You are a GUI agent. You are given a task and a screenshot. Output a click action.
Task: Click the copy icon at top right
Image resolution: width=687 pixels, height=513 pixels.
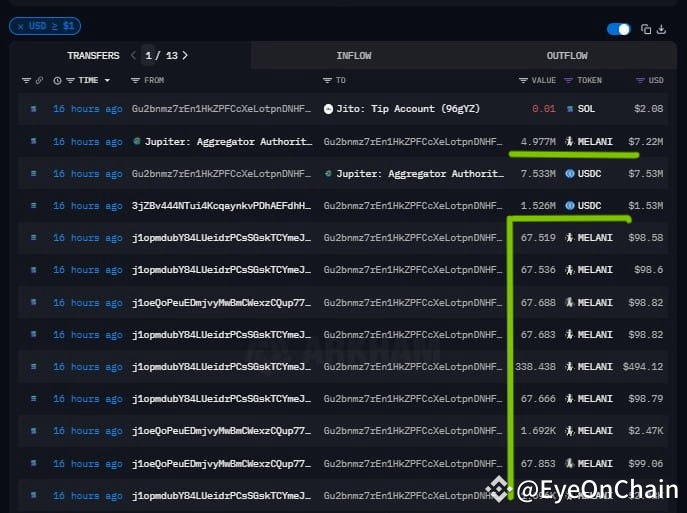click(x=646, y=29)
